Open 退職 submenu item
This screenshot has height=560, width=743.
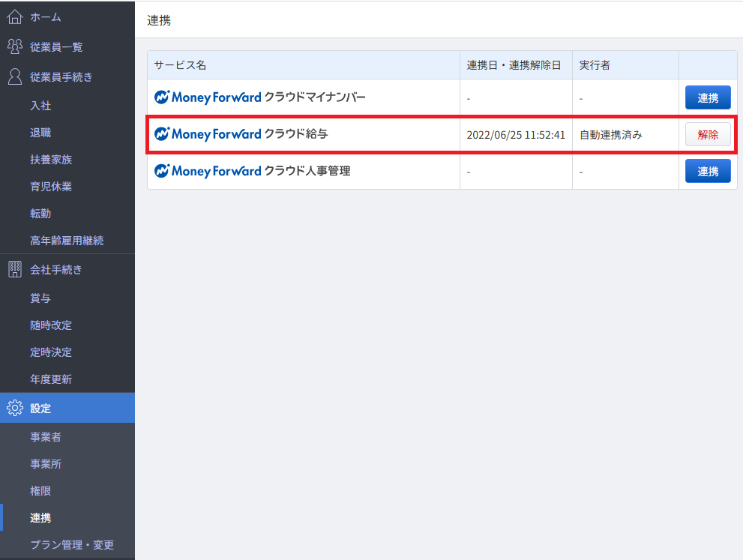pyautogui.click(x=40, y=133)
